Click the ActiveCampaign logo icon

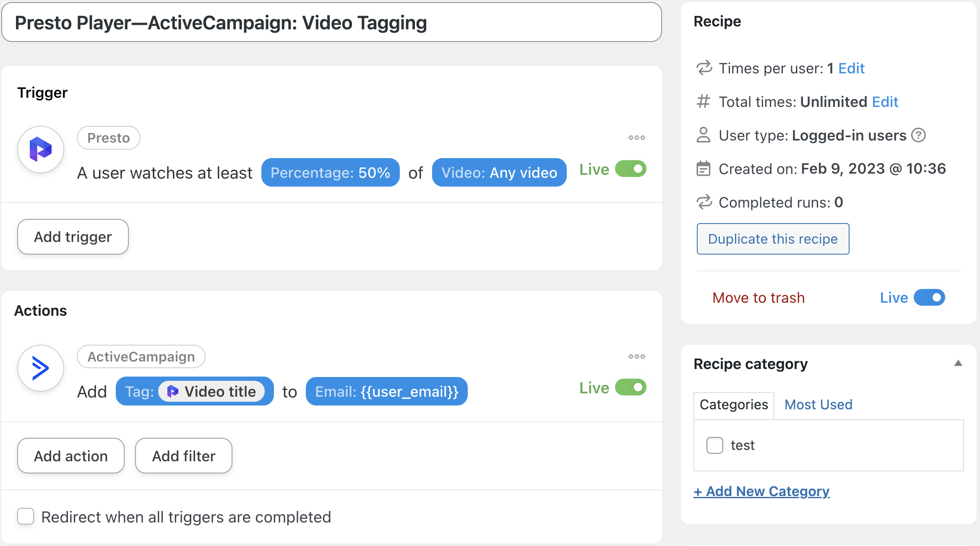(x=41, y=368)
